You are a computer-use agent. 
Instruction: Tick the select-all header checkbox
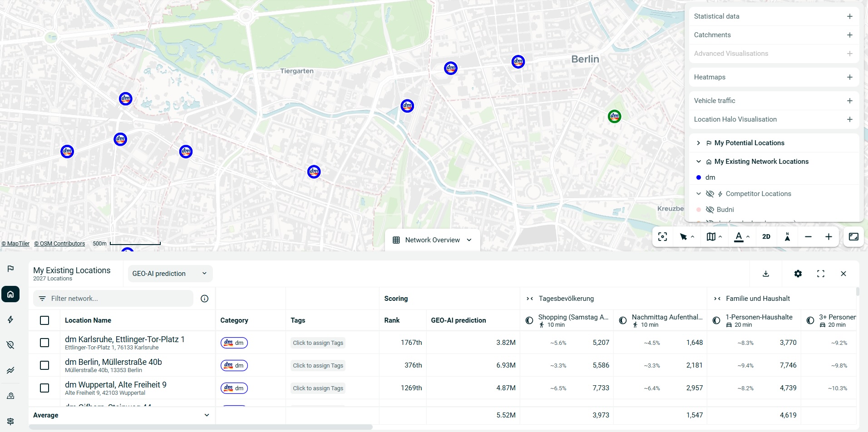click(44, 320)
